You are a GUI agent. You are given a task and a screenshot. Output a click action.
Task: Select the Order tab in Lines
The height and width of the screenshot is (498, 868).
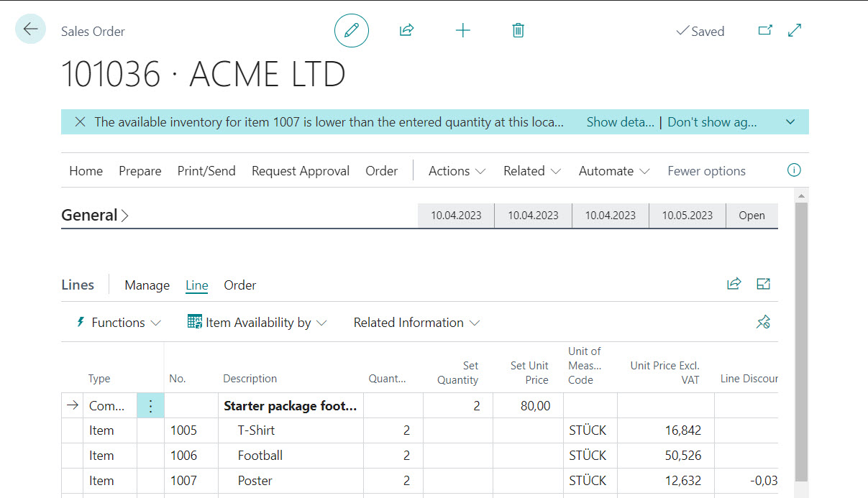click(240, 285)
